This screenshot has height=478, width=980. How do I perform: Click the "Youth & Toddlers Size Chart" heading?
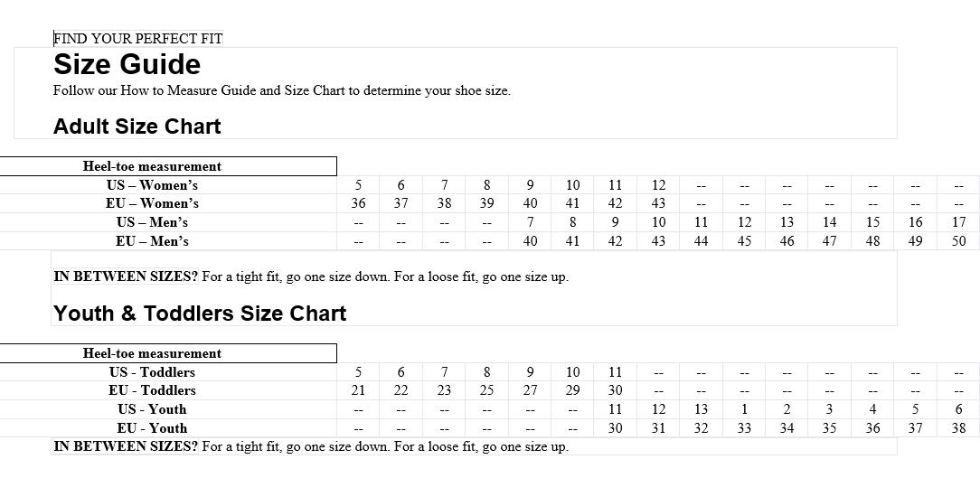(200, 314)
